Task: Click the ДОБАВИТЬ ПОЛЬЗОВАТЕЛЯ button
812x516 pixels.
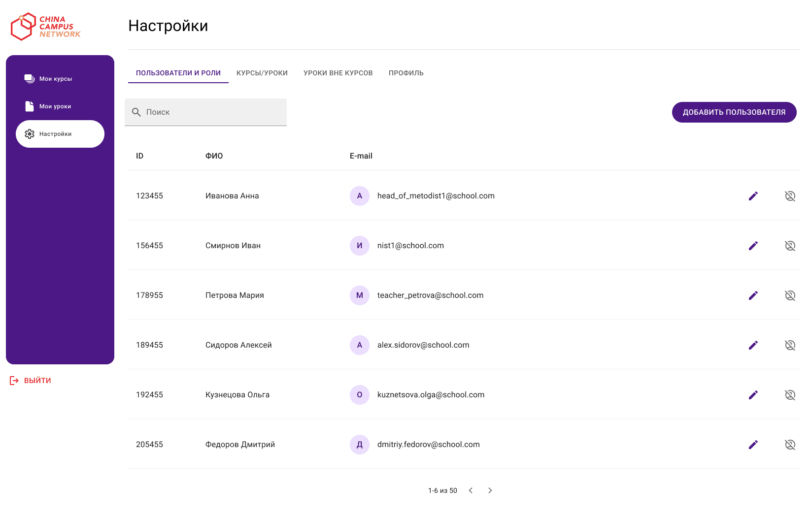Action: tap(734, 112)
